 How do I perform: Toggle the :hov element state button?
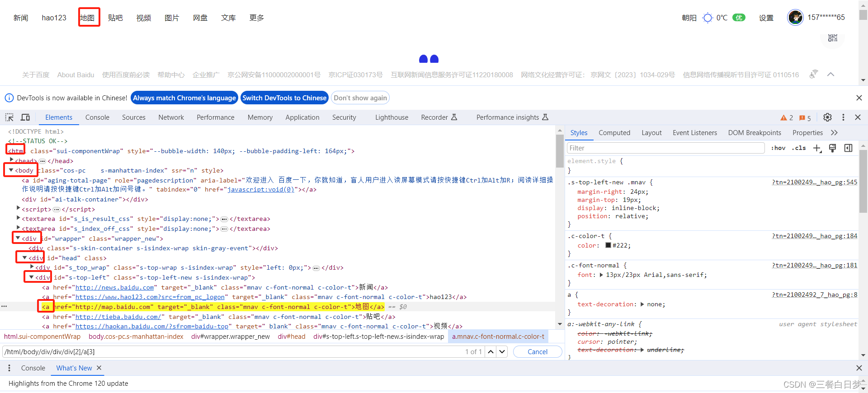click(778, 148)
